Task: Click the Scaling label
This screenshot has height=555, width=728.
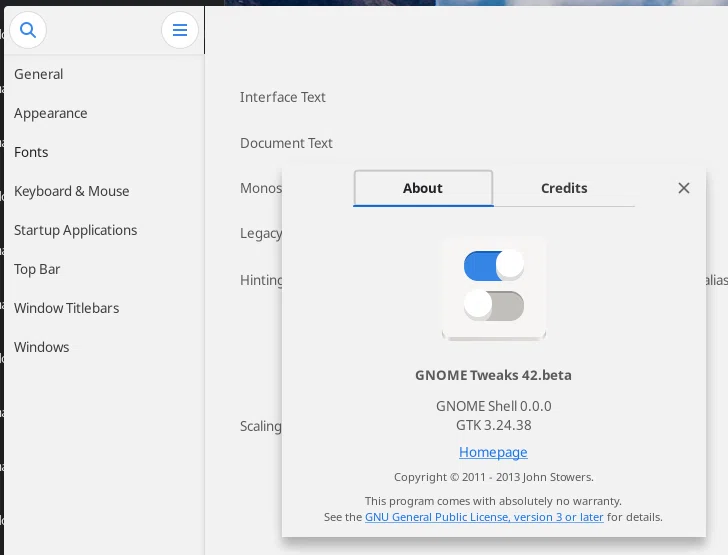Action: 261,426
